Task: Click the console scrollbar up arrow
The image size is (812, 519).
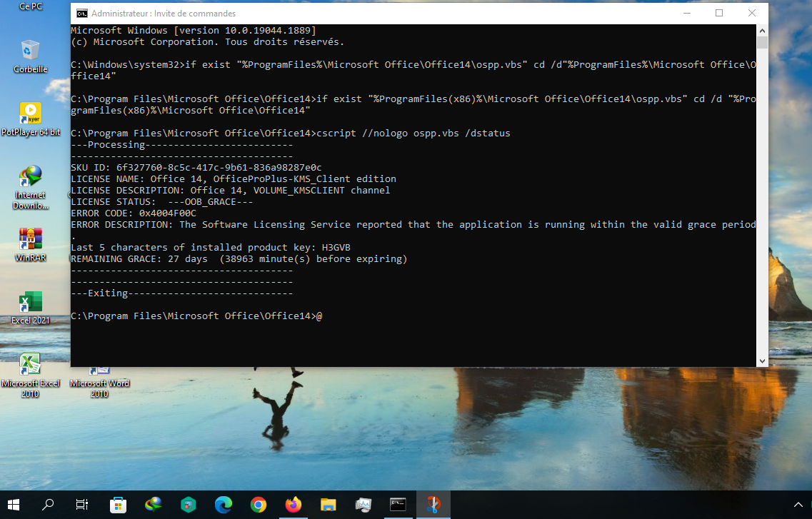Action: point(762,31)
